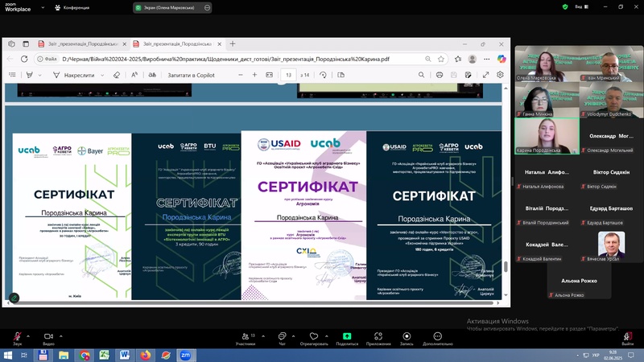Image resolution: width=644 pixels, height=362 pixels.
Task: Click the page number field showing 13
Action: (x=288, y=75)
